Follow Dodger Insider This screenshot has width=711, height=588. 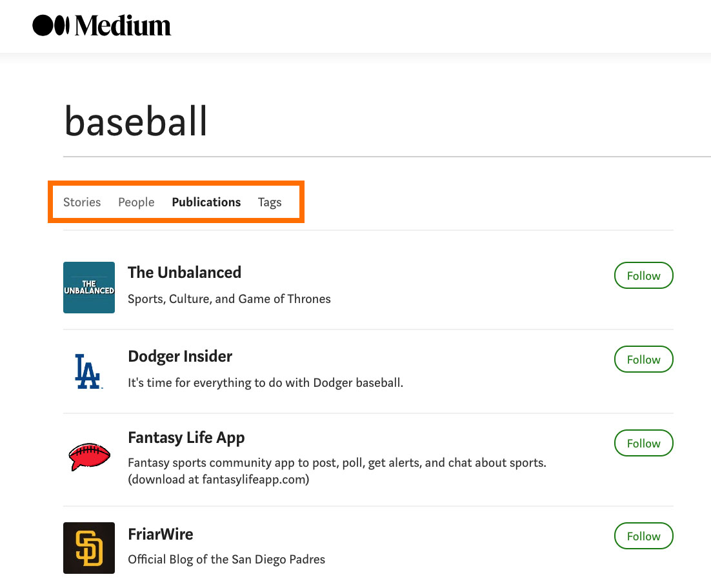tap(643, 359)
